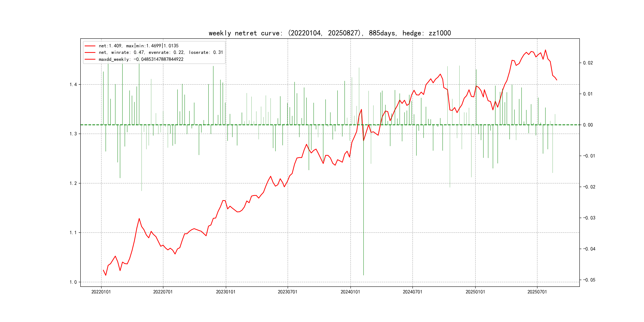The width and height of the screenshot is (644, 322).
Task: Click the 20220701 x-axis label
Action: [x=163, y=292]
